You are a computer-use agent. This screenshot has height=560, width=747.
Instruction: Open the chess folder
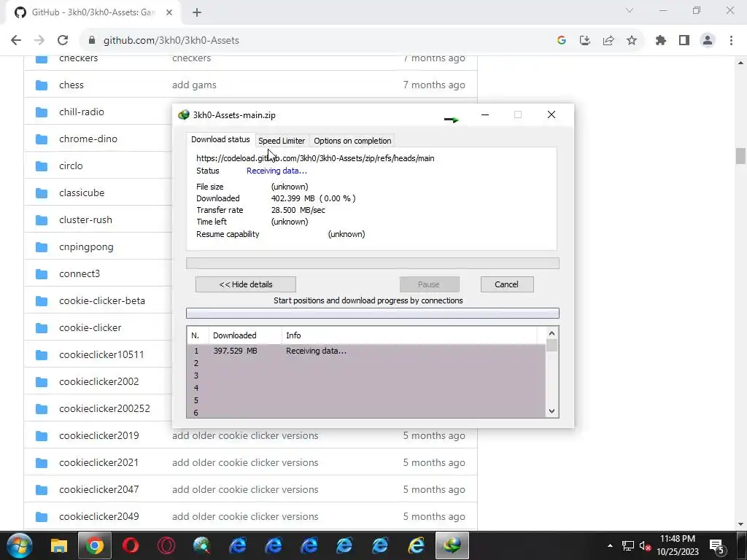pyautogui.click(x=71, y=85)
